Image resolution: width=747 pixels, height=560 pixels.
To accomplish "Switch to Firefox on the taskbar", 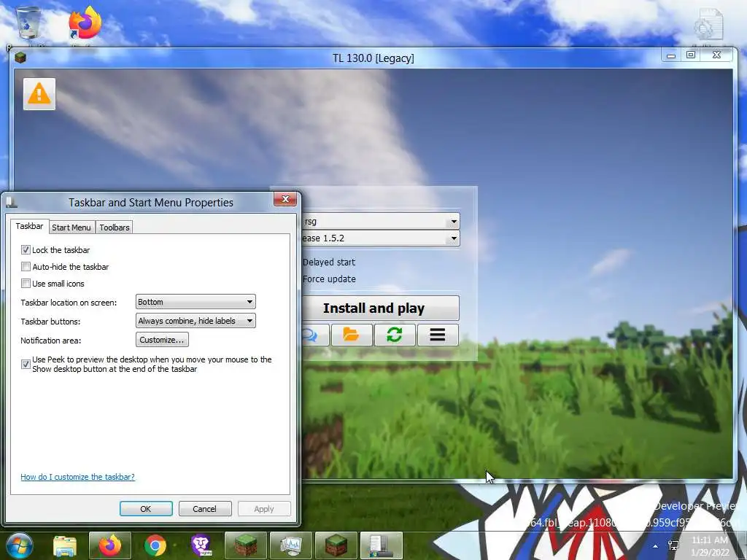I will click(110, 545).
